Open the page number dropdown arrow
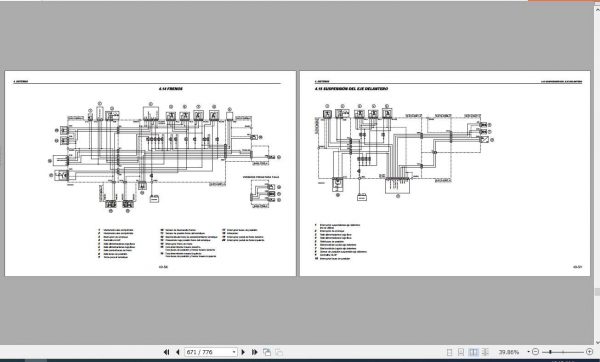This screenshot has width=600, height=362. coord(234,352)
